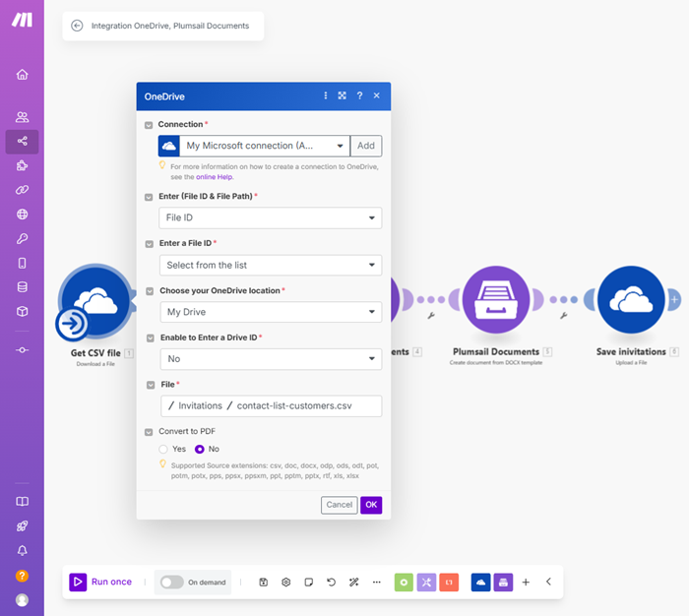Click green Flow control tool icon
The width and height of the screenshot is (689, 616).
[x=404, y=583]
